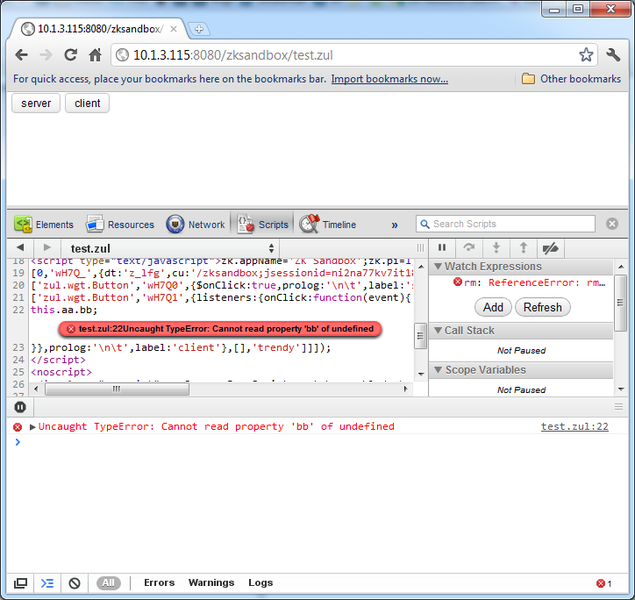Set a breakpoint on line 22

click(18, 310)
